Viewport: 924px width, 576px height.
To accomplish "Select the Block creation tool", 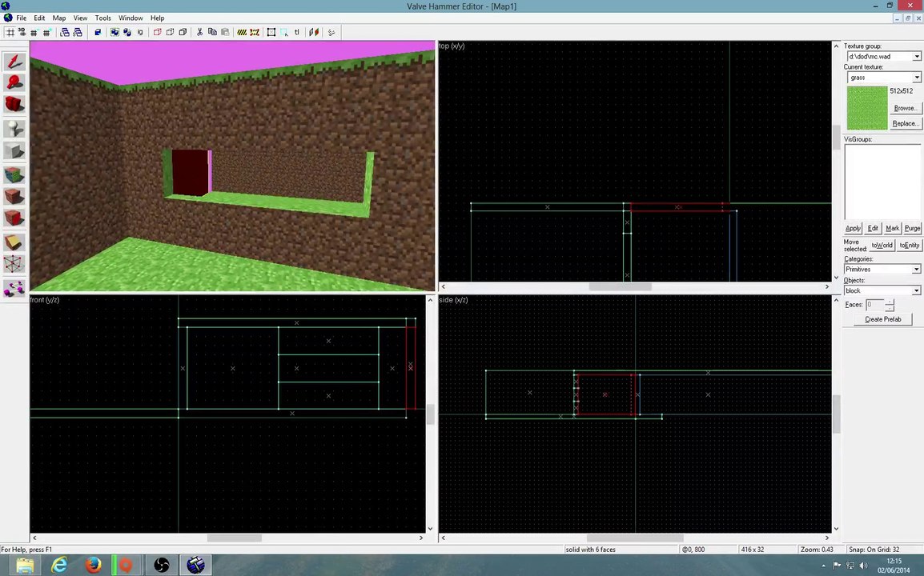I will click(14, 151).
